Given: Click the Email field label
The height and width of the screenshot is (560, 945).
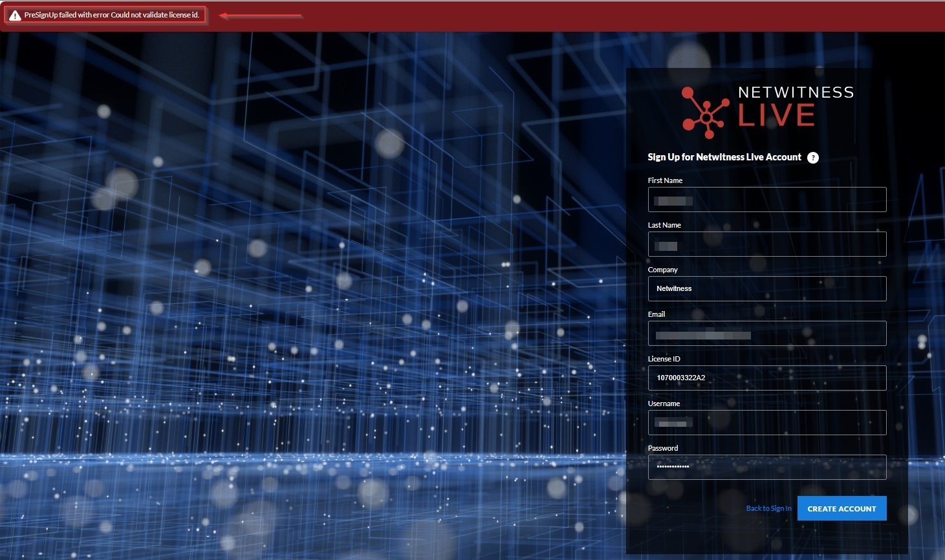Looking at the screenshot, I should tap(656, 314).
